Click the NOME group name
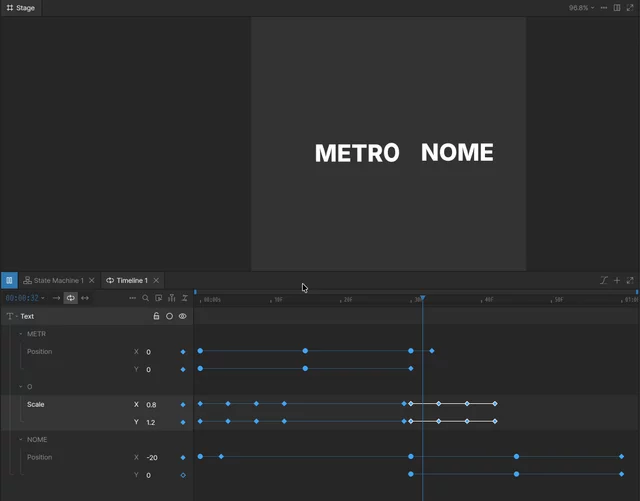The width and height of the screenshot is (640, 501). [x=37, y=440]
